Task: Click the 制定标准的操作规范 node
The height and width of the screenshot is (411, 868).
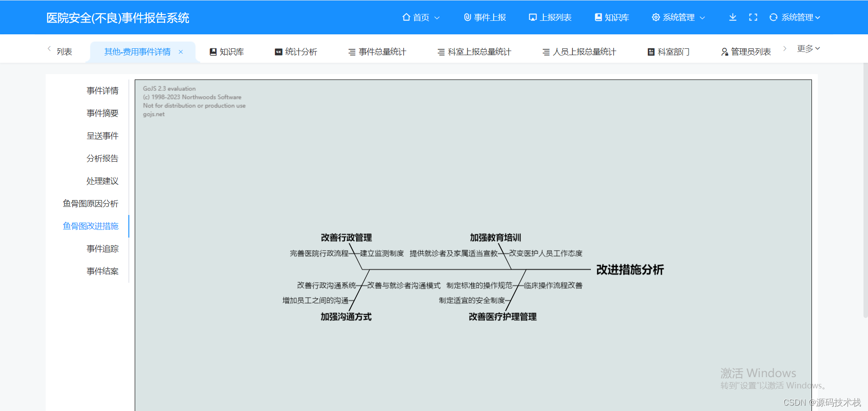Action: 479,285
